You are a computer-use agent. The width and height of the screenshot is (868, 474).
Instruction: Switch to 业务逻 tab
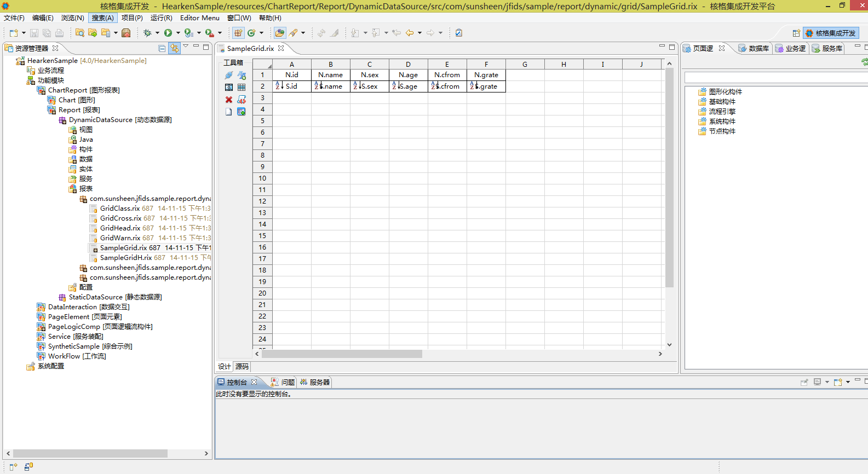point(790,48)
